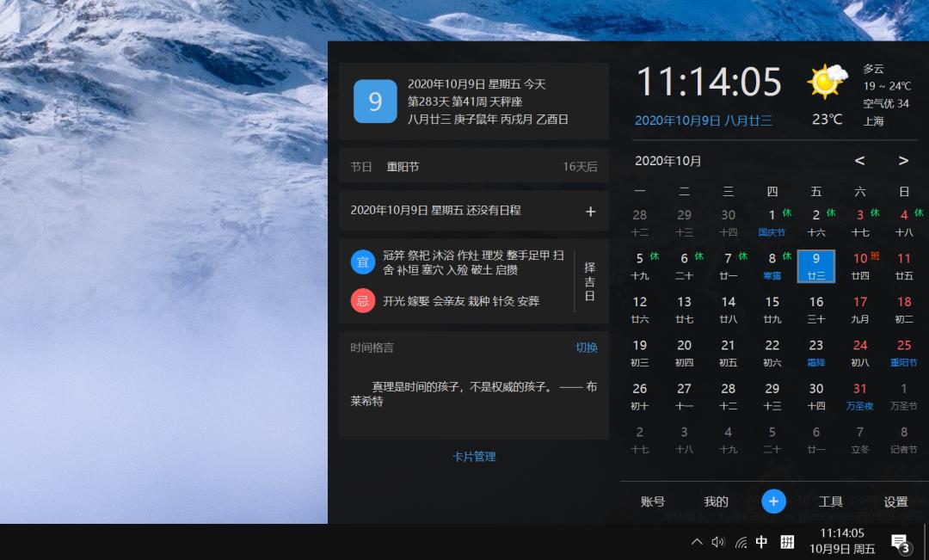This screenshot has height=560, width=929.
Task: Click the blue date badge showing 9
Action: [x=375, y=102]
